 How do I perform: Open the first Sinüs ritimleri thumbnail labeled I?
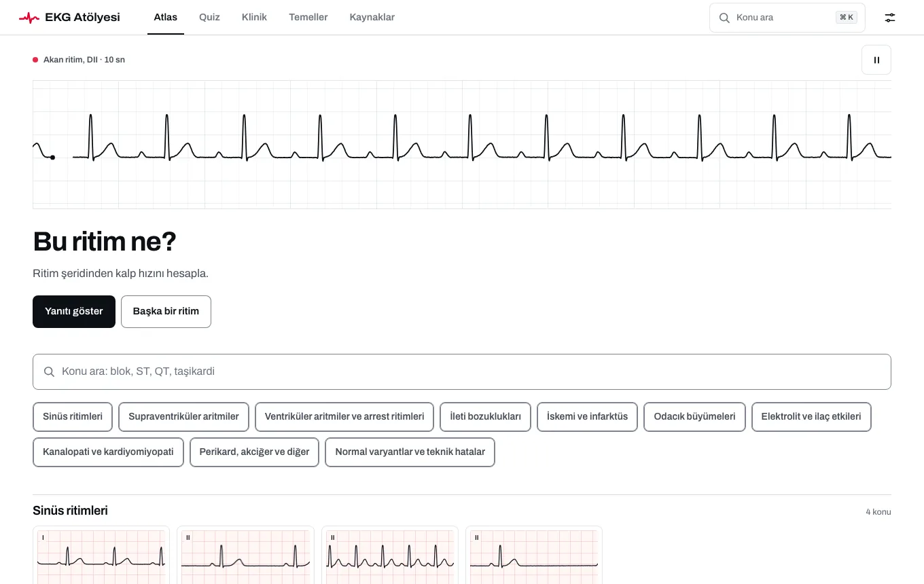pyautogui.click(x=101, y=555)
